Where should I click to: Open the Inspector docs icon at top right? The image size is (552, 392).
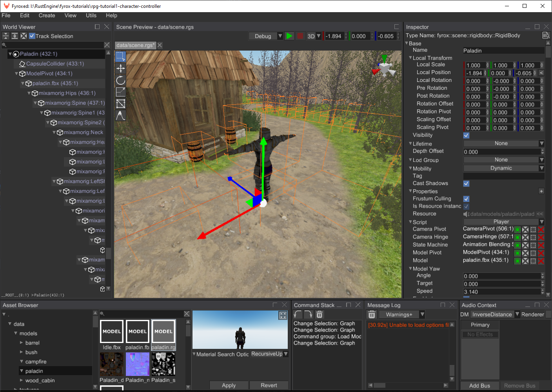click(546, 36)
